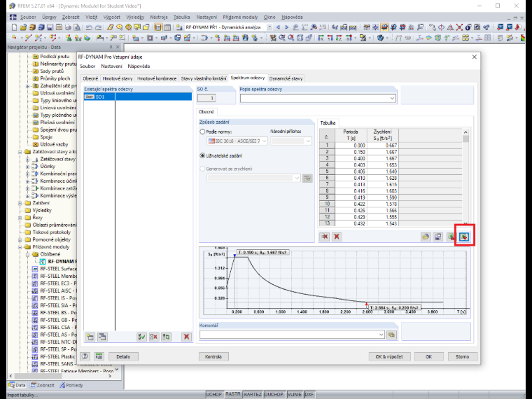Click the print icon in main toolbar

68,27
